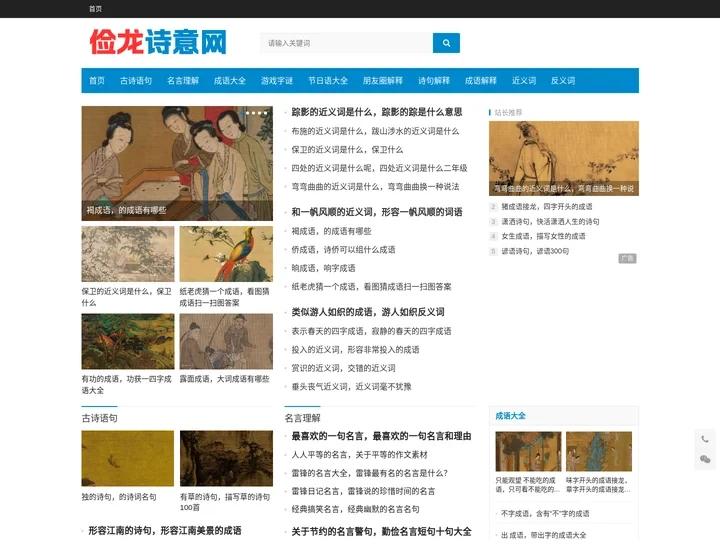This screenshot has height=540, width=720.
Task: Open headline 踪影的近义词是什么
Action: click(377, 112)
